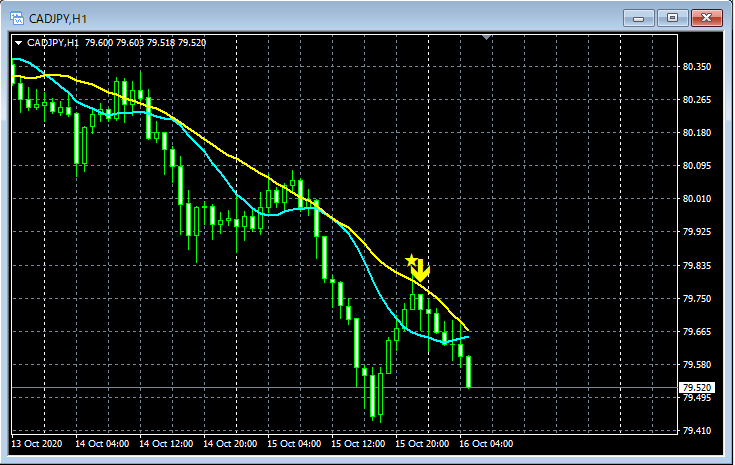
Task: Click the 15 Oct 12:00 time label
Action: pyautogui.click(x=358, y=443)
